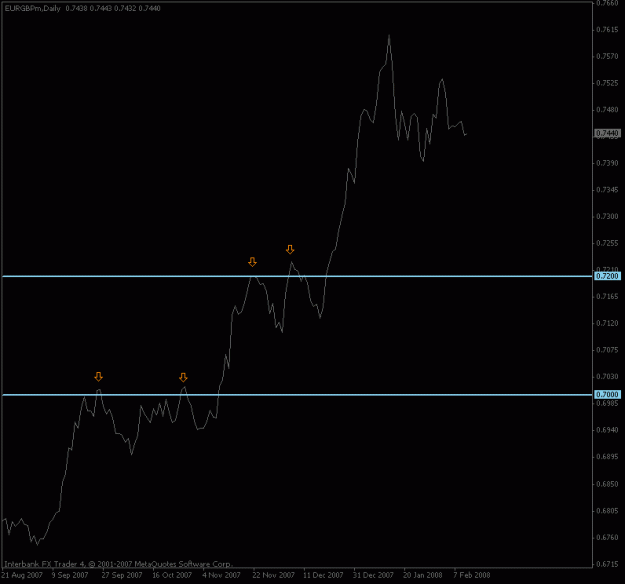This screenshot has width=625, height=584.
Task: Click the 0.7615 price scale label
Action: click(x=607, y=30)
